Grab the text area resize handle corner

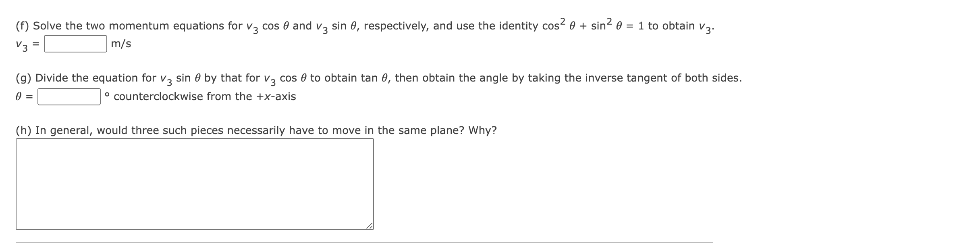click(x=369, y=226)
